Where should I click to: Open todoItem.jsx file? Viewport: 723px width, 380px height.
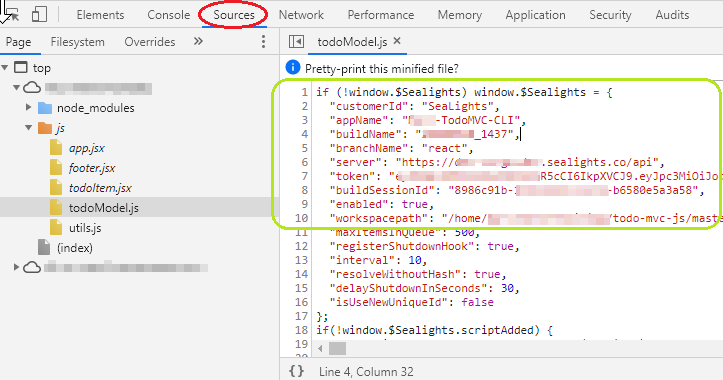[100, 188]
